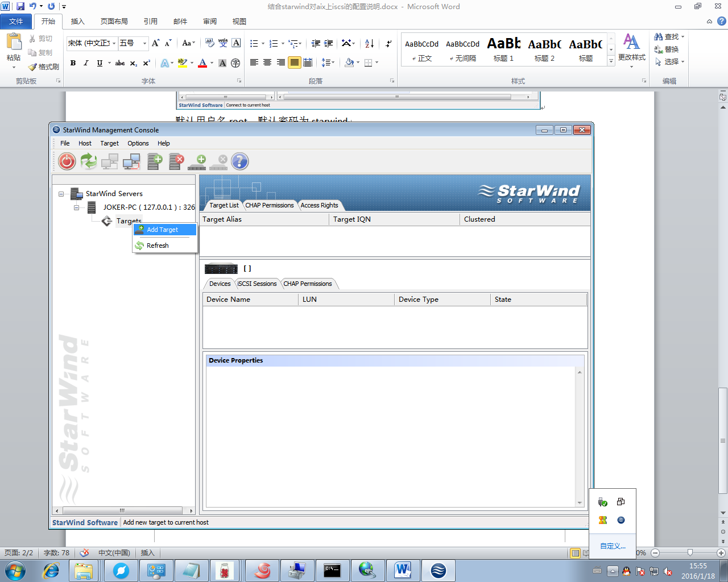Open the Word Insert ribbon tab
728x582 pixels.
pyautogui.click(x=77, y=22)
